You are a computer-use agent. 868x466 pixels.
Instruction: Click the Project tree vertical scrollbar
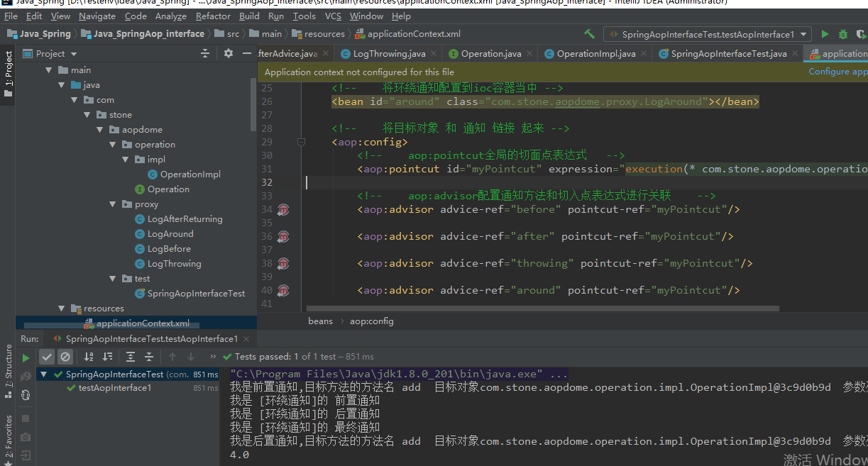click(x=253, y=104)
